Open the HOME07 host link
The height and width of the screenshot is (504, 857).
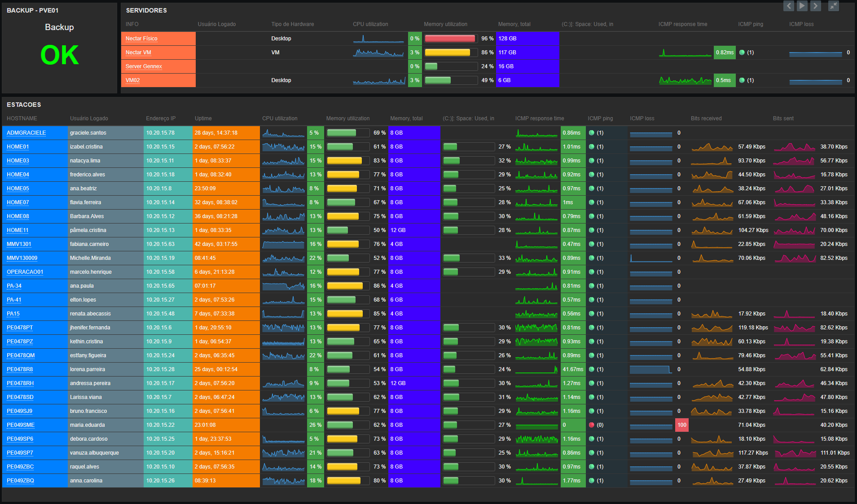18,202
